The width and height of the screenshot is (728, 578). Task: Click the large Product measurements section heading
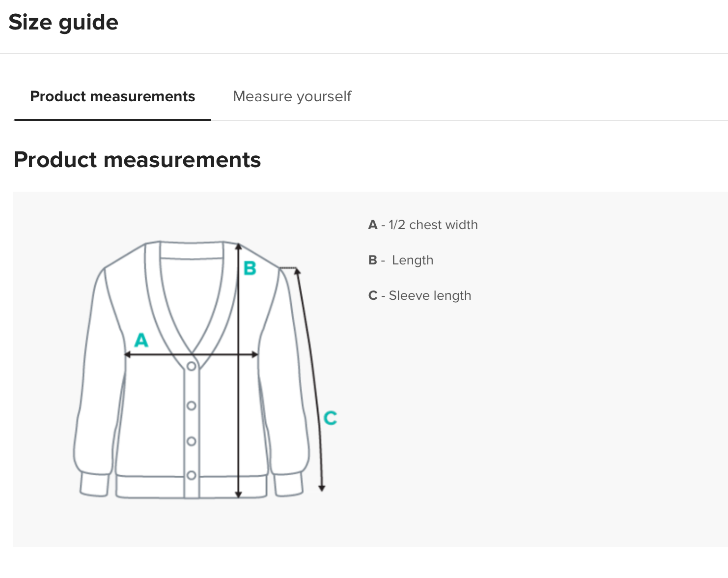(137, 160)
